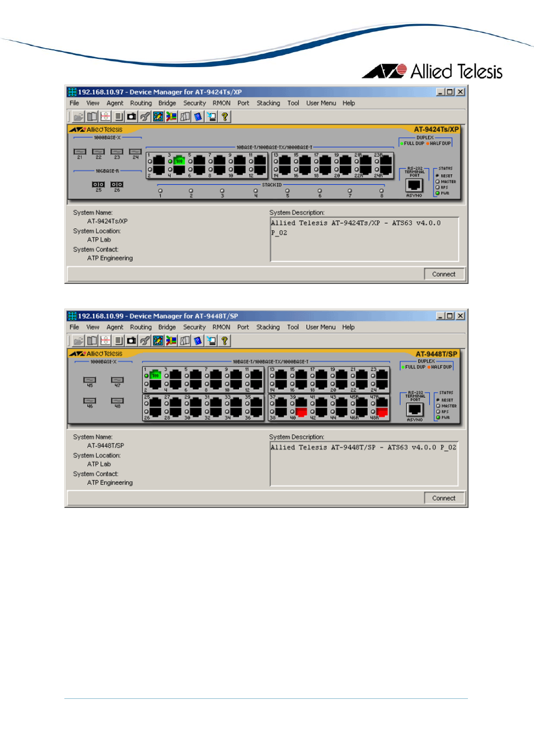Click RS-232 terminal port on AT-9424Ts/XP
The width and height of the screenshot is (534, 756).
coord(414,185)
